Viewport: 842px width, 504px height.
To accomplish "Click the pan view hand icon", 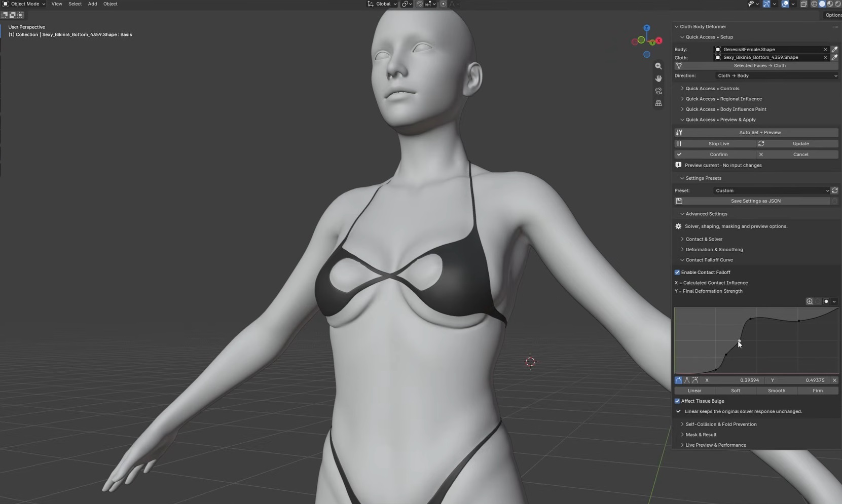I will pyautogui.click(x=658, y=79).
